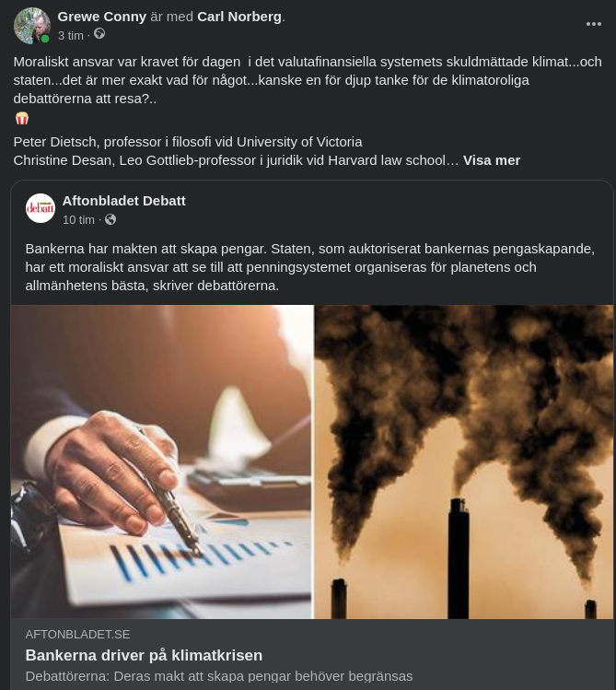Screen dimensions: 616x690
Task: Open Grewe Conny's profile picture
Action: [31, 26]
